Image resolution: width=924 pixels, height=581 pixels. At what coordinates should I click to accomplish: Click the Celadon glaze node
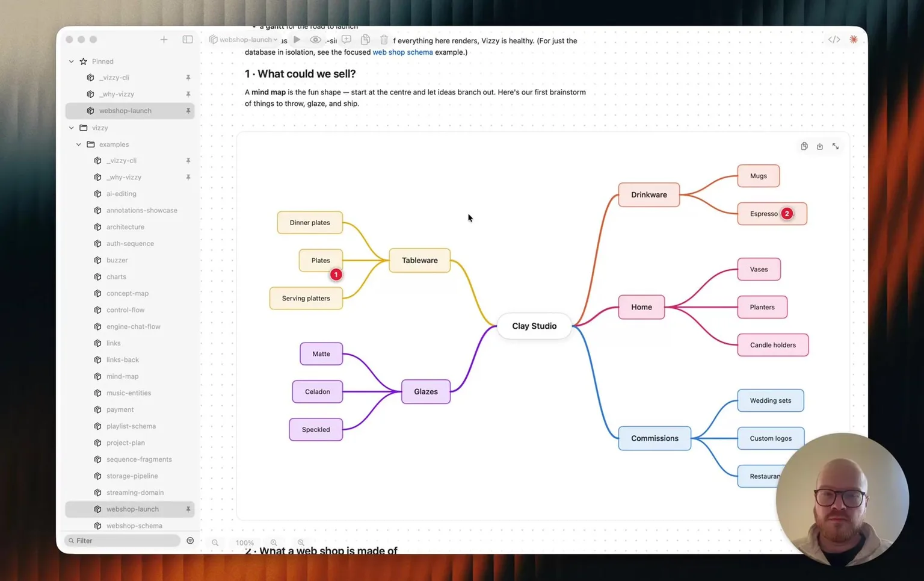318,392
